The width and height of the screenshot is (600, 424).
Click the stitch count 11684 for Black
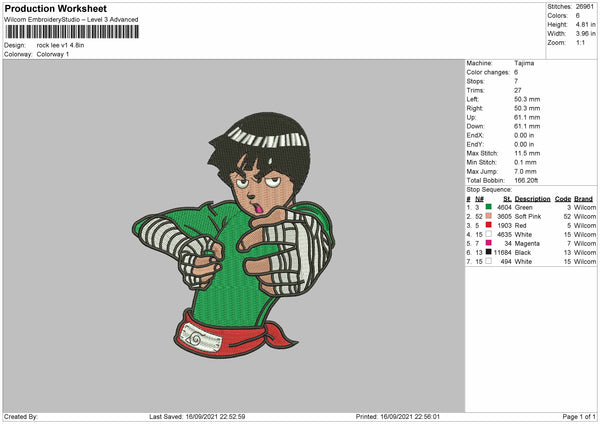tap(502, 253)
